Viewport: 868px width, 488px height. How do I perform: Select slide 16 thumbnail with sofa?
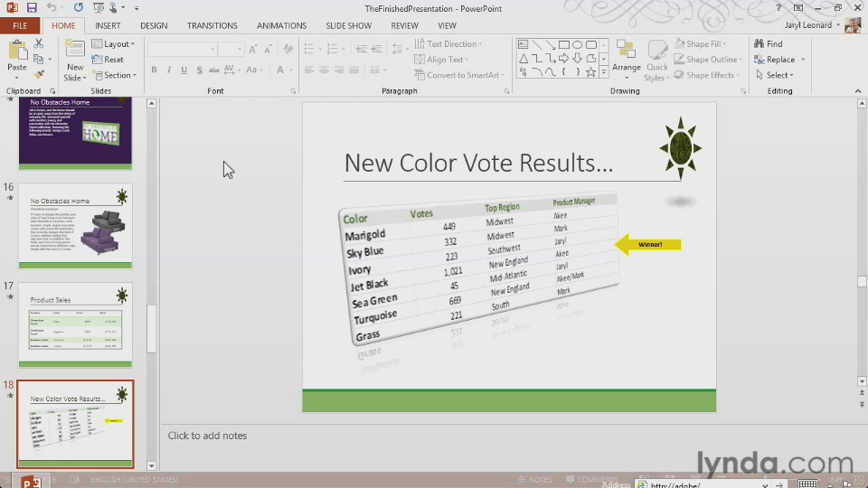[x=75, y=226]
